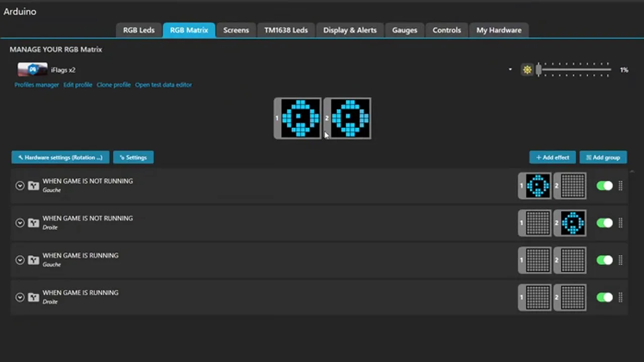Disable the NOT RUNNING Gauche group toggle
The height and width of the screenshot is (362, 644).
[x=605, y=186]
